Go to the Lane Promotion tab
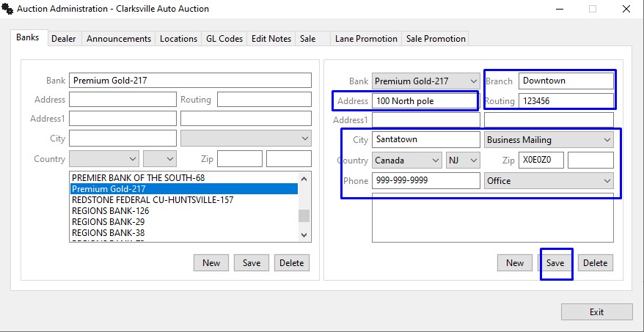 click(x=366, y=39)
